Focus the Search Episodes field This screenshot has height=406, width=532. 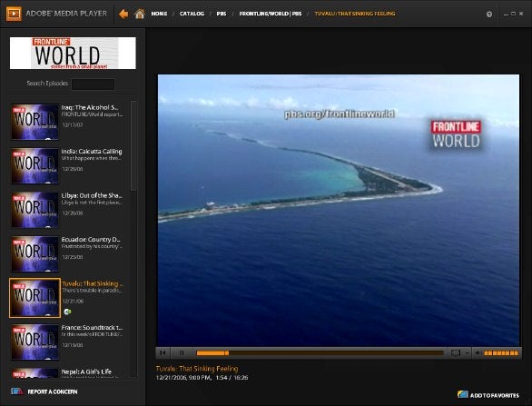pos(93,84)
